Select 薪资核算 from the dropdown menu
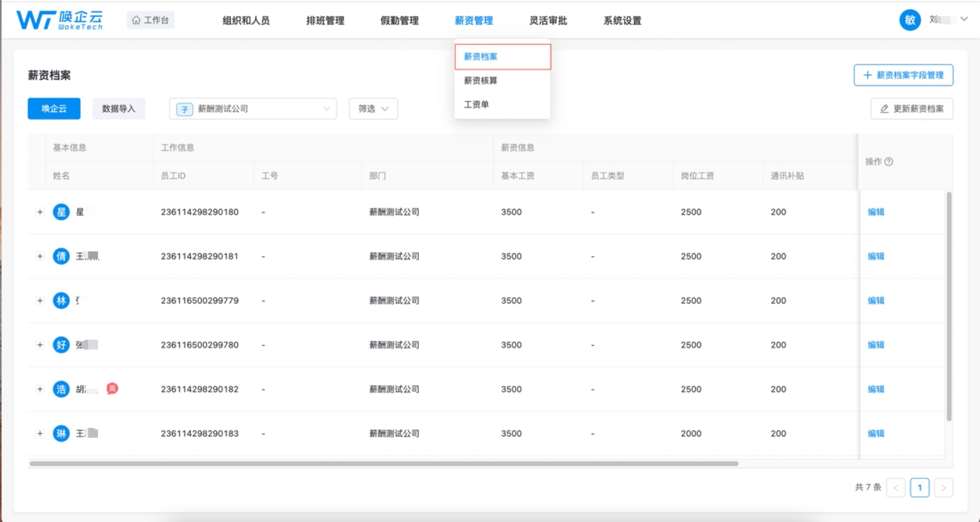The height and width of the screenshot is (522, 980). coord(480,80)
